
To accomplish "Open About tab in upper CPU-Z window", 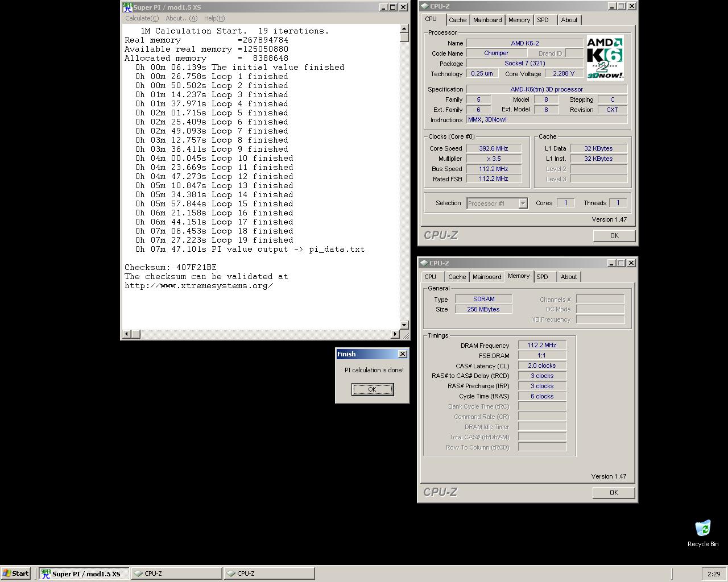I will (569, 20).
